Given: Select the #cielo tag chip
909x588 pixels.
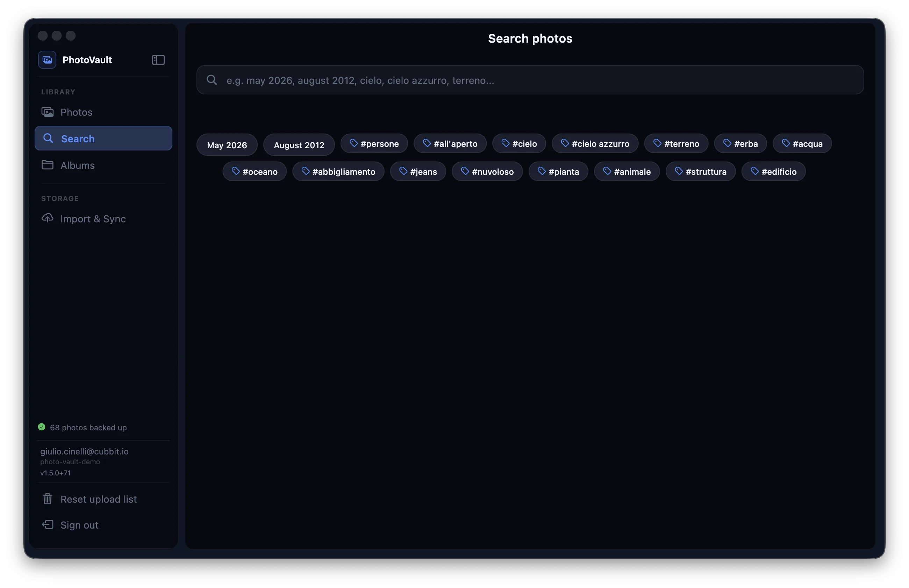Looking at the screenshot, I should [519, 143].
